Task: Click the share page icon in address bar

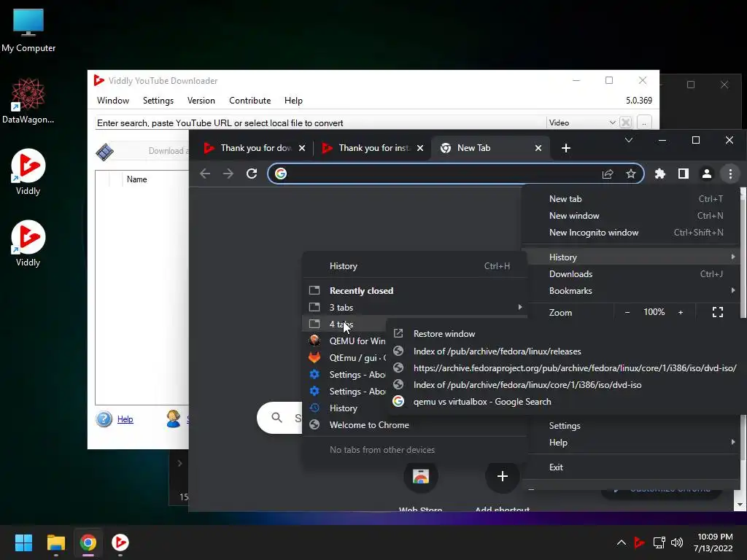Action: click(x=608, y=174)
